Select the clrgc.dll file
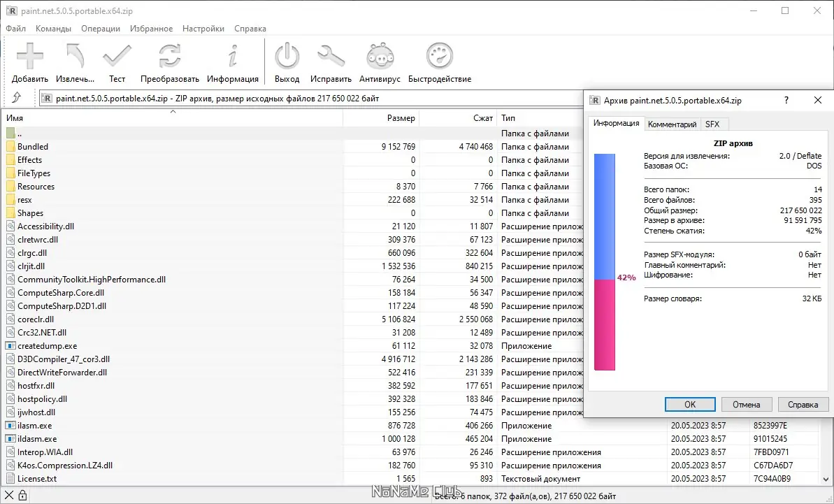Viewport: 834px width, 504px height. pyautogui.click(x=32, y=253)
